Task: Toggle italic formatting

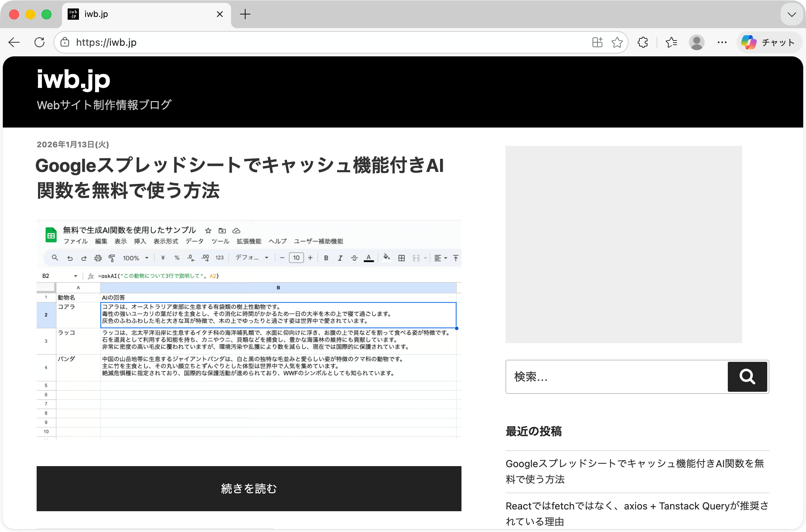Action: coord(340,258)
